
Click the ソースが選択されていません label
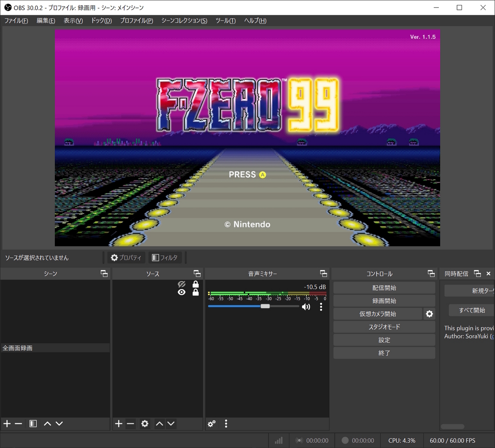pyautogui.click(x=37, y=258)
